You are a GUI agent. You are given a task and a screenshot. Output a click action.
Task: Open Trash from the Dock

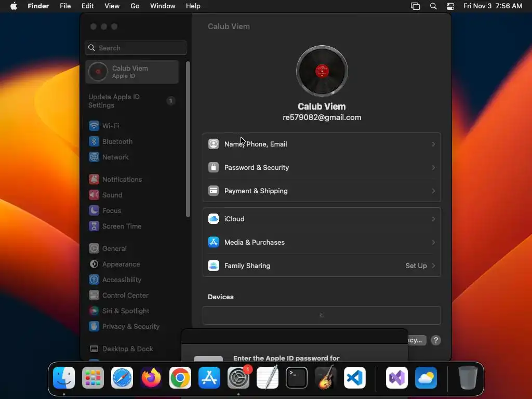(x=468, y=378)
